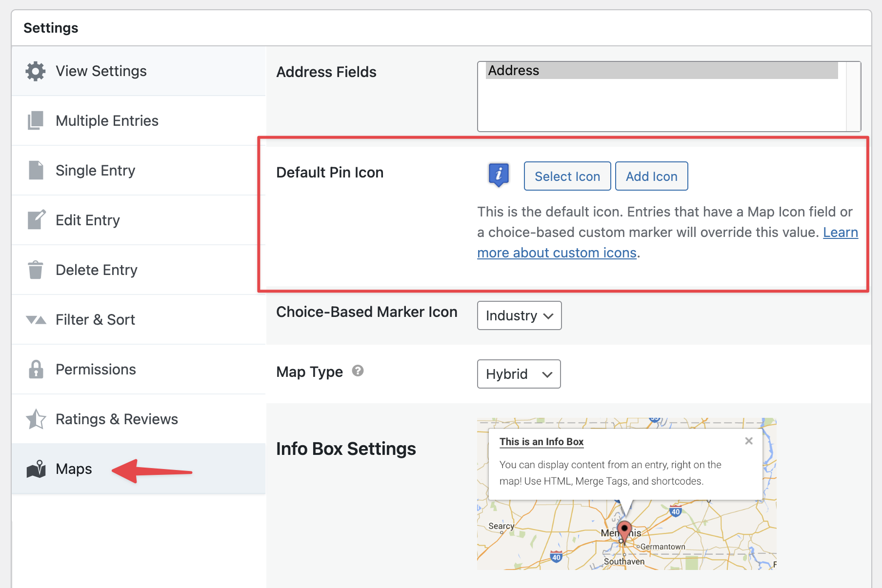
Task: Click the blue default pin icon preview
Action: 499,175
